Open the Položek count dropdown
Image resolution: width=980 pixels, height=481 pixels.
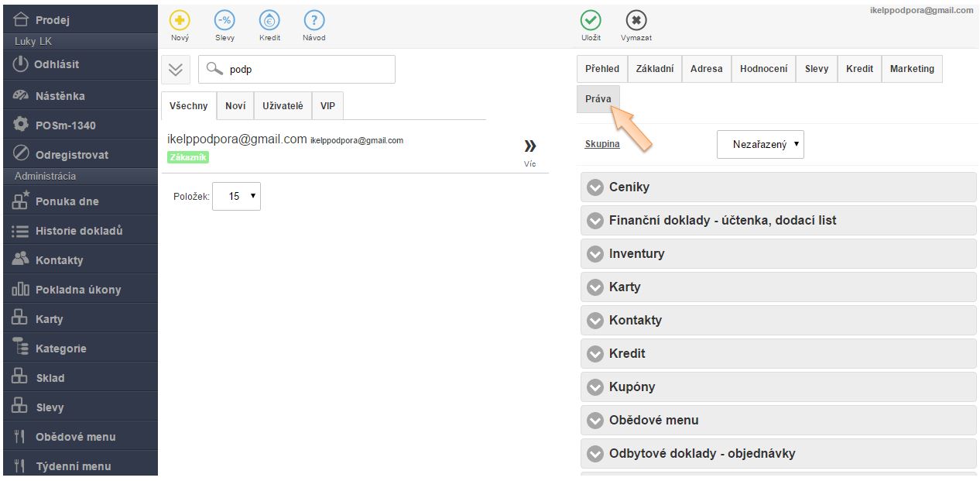tap(236, 196)
